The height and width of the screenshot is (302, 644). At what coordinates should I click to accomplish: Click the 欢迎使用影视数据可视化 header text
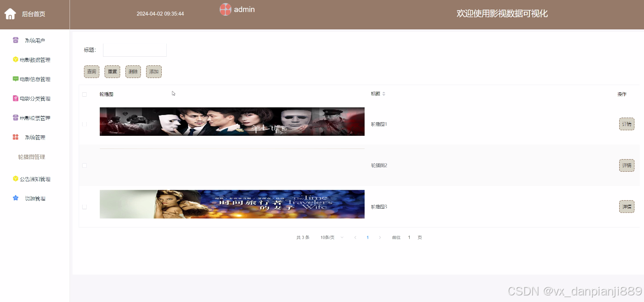tap(502, 14)
